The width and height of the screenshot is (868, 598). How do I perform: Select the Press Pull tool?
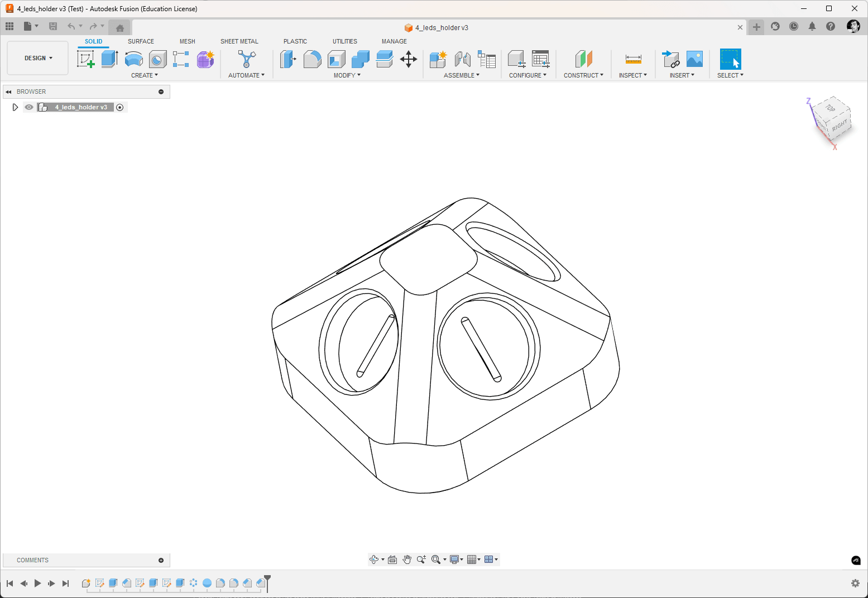click(x=288, y=59)
